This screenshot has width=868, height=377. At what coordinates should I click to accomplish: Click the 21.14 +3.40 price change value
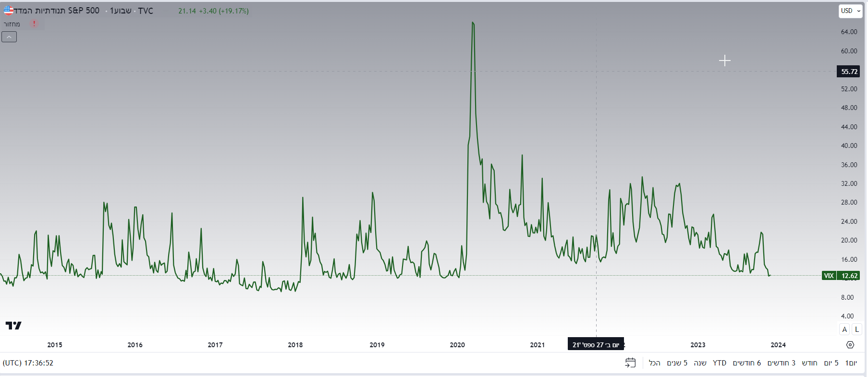213,11
